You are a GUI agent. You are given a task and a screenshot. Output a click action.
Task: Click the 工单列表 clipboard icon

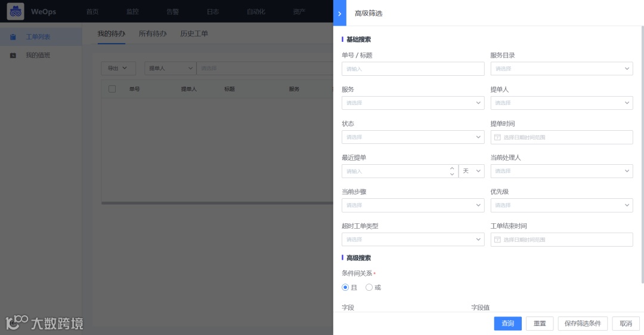tap(13, 37)
